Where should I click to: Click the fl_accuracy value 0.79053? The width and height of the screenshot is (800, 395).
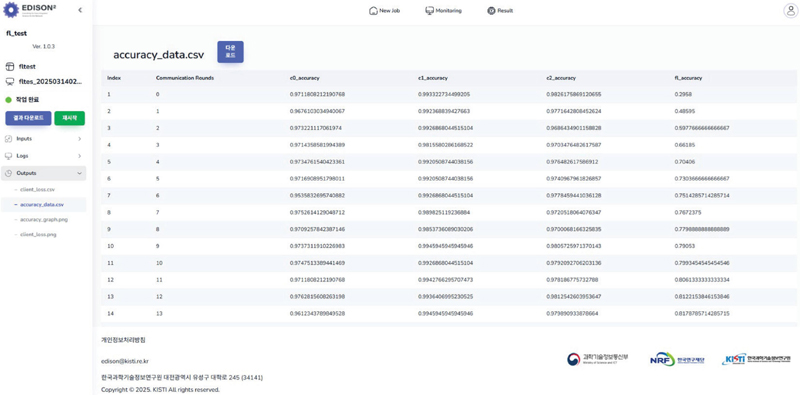pyautogui.click(x=685, y=246)
